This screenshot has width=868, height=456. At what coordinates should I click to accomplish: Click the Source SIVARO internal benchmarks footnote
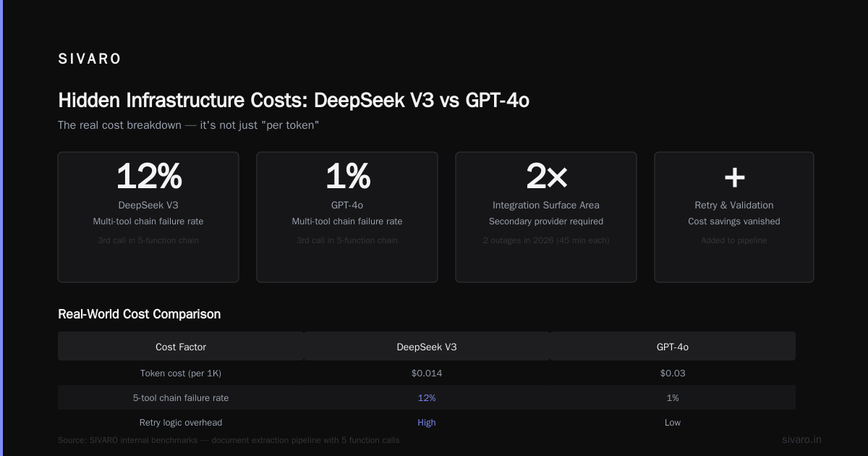click(229, 440)
